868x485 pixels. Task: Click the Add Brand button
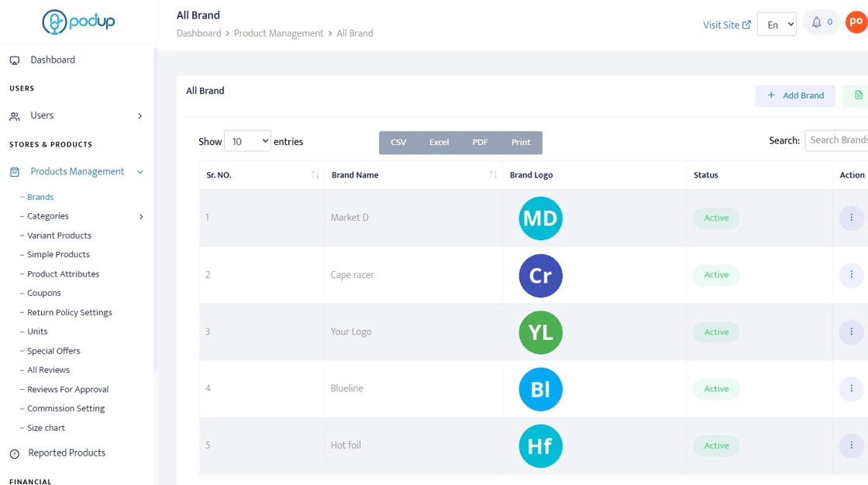pyautogui.click(x=795, y=95)
